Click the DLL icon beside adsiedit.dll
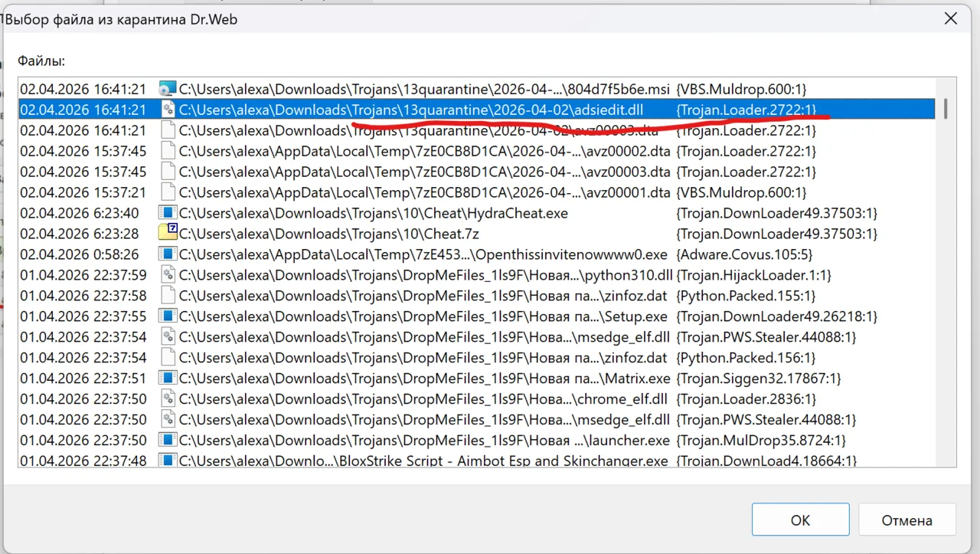 point(167,110)
